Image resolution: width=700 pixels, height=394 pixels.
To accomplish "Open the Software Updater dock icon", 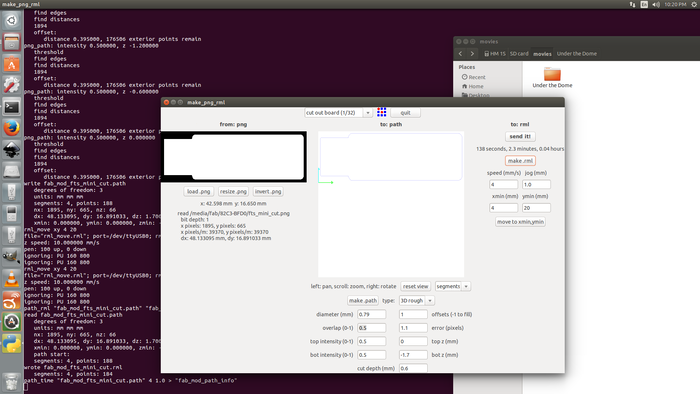I will [x=12, y=322].
